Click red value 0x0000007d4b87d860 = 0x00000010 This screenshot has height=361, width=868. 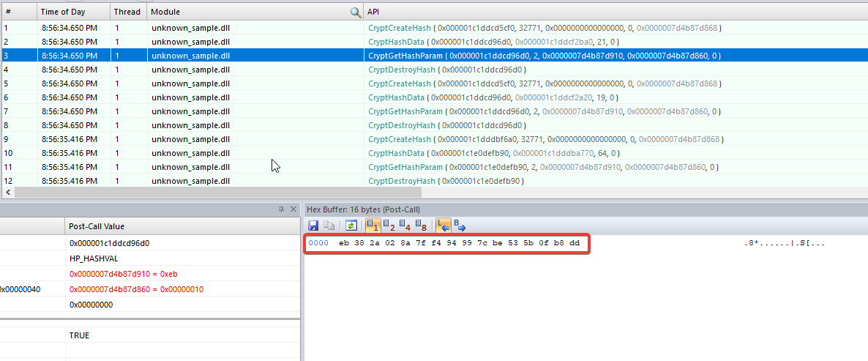pos(135,289)
